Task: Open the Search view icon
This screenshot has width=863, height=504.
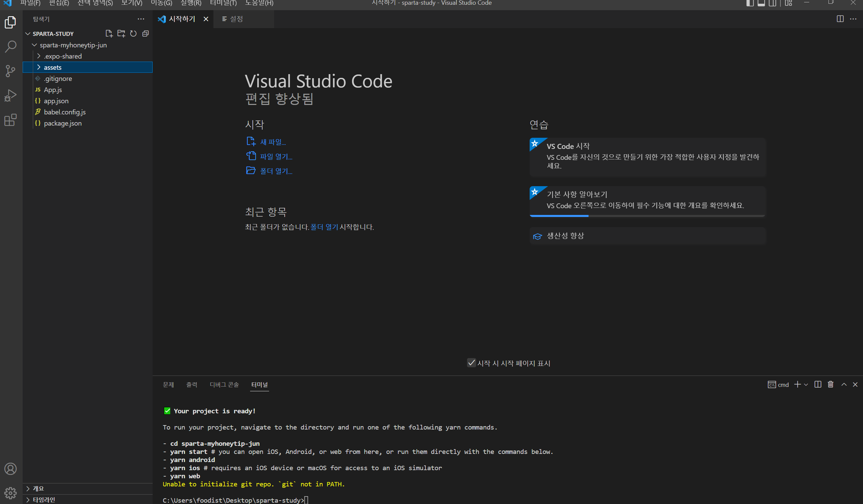Action: coord(10,47)
